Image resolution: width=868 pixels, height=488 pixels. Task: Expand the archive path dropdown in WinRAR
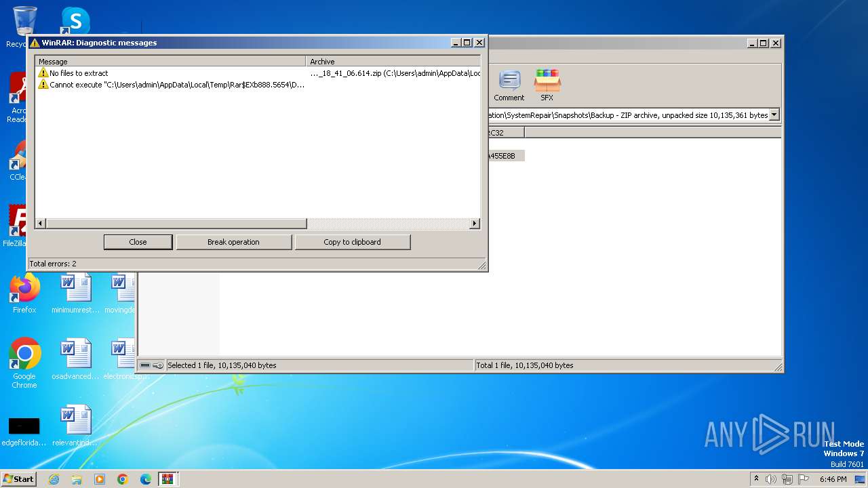(x=774, y=115)
